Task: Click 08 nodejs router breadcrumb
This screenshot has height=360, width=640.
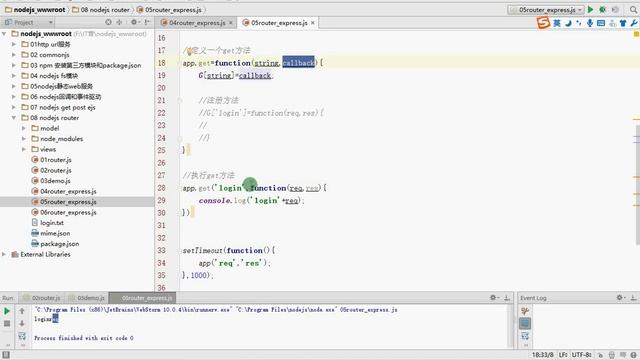Action: click(x=101, y=9)
